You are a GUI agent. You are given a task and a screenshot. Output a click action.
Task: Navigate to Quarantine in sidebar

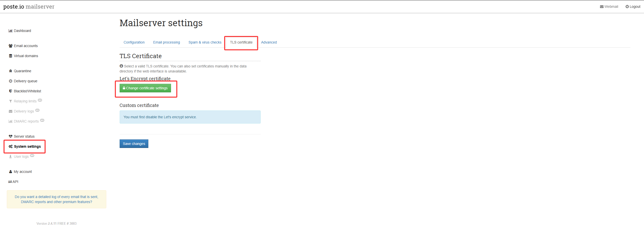(20, 71)
